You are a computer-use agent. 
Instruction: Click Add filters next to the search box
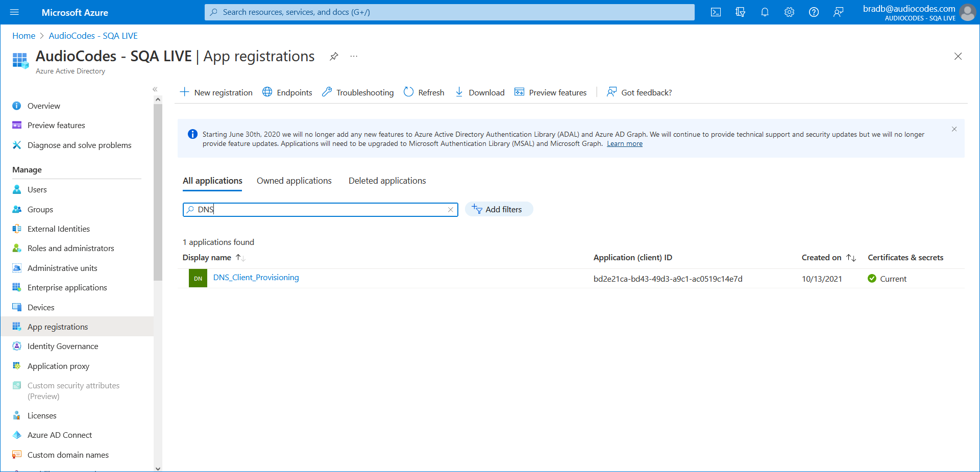click(x=499, y=209)
